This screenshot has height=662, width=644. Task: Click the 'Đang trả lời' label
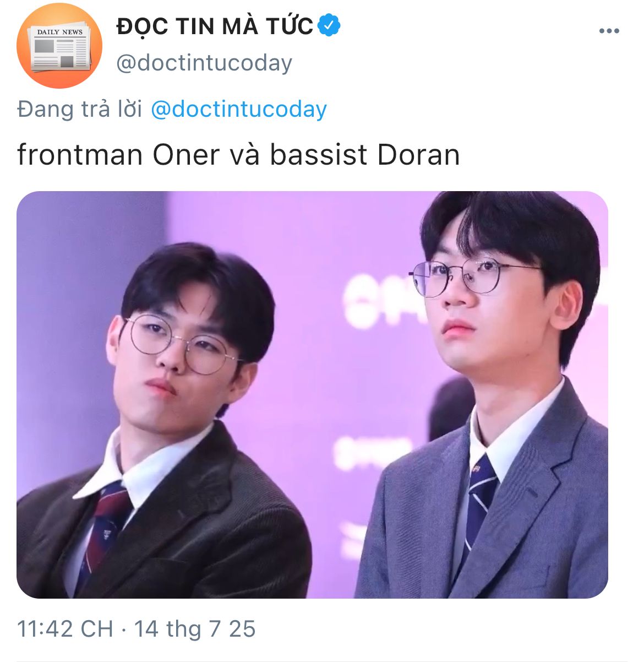[x=80, y=109]
